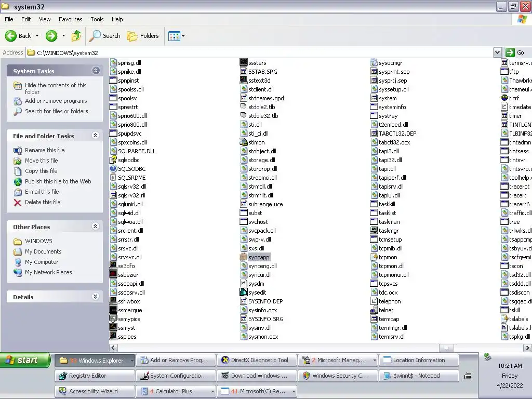Click the horizontal scrollbar thumb
The height and width of the screenshot is (399, 532).
446,348
